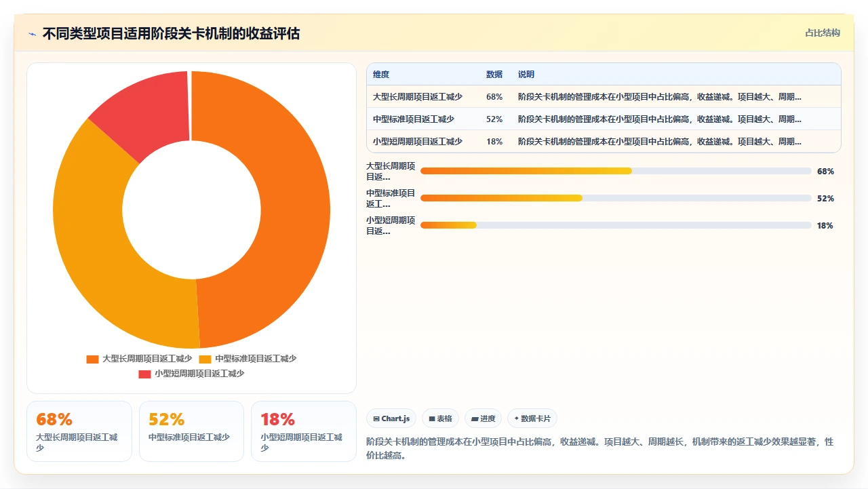Image resolution: width=868 pixels, height=489 pixels.
Task: Click the 52% text right of progress bar
Action: [x=825, y=199]
